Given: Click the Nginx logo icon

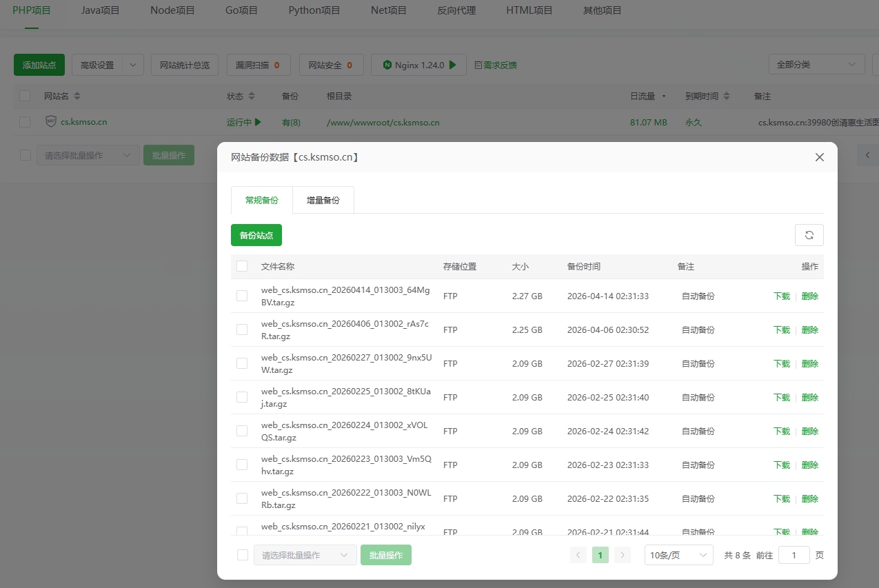Looking at the screenshot, I should click(387, 65).
